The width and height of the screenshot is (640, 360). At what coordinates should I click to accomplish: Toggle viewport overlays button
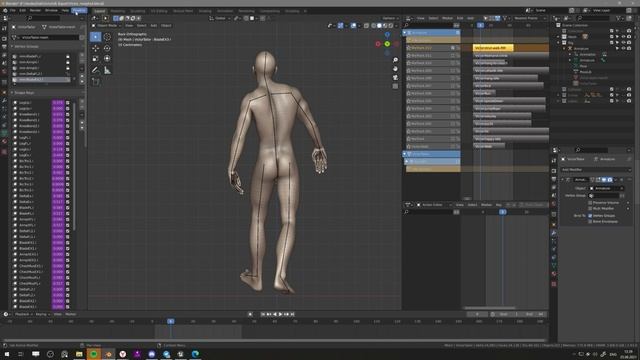tap(353, 25)
